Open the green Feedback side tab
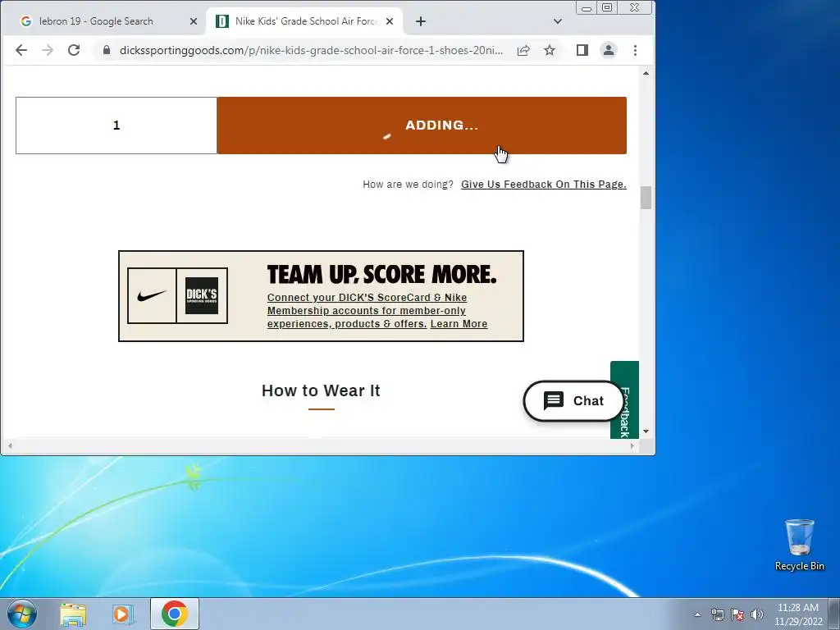The width and height of the screenshot is (840, 630). (x=624, y=400)
